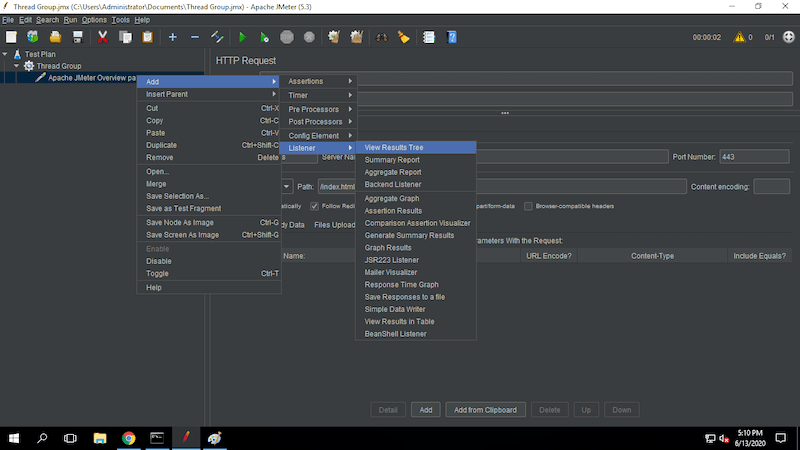This screenshot has width=800, height=450.
Task: Select the Thread Group tree item
Action: [x=58, y=66]
